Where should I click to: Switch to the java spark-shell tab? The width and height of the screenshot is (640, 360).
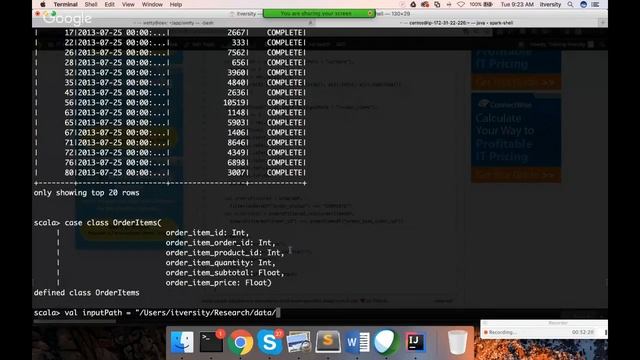[x=457, y=23]
